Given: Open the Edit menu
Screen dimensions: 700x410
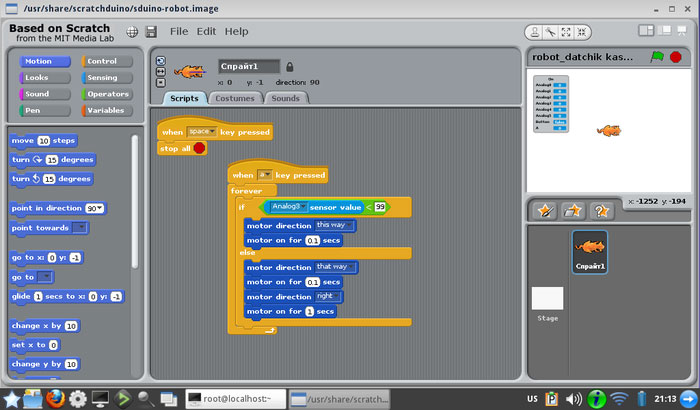Looking at the screenshot, I should click(206, 32).
